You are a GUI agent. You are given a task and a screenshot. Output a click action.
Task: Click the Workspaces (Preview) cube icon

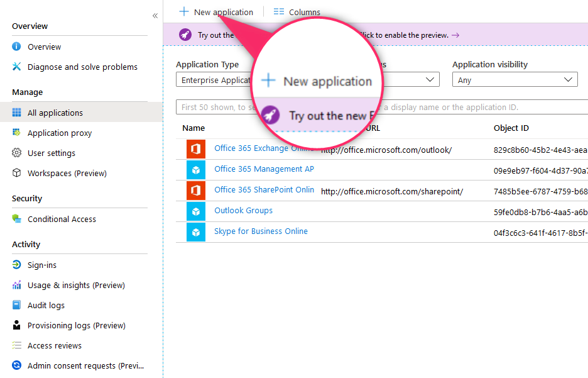point(16,173)
